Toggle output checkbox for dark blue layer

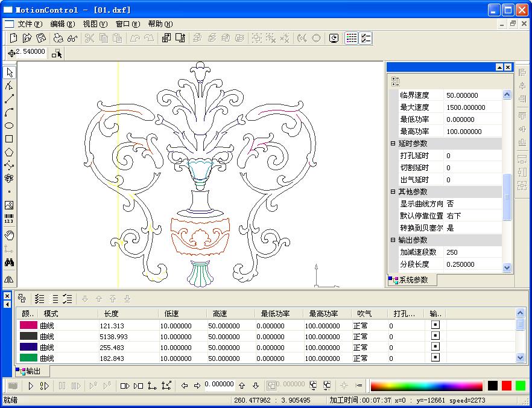click(x=435, y=346)
